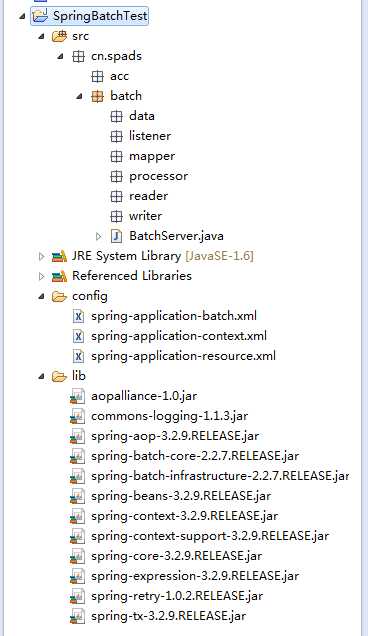Select the config folder label
368x636 pixels.
pyautogui.click(x=90, y=297)
